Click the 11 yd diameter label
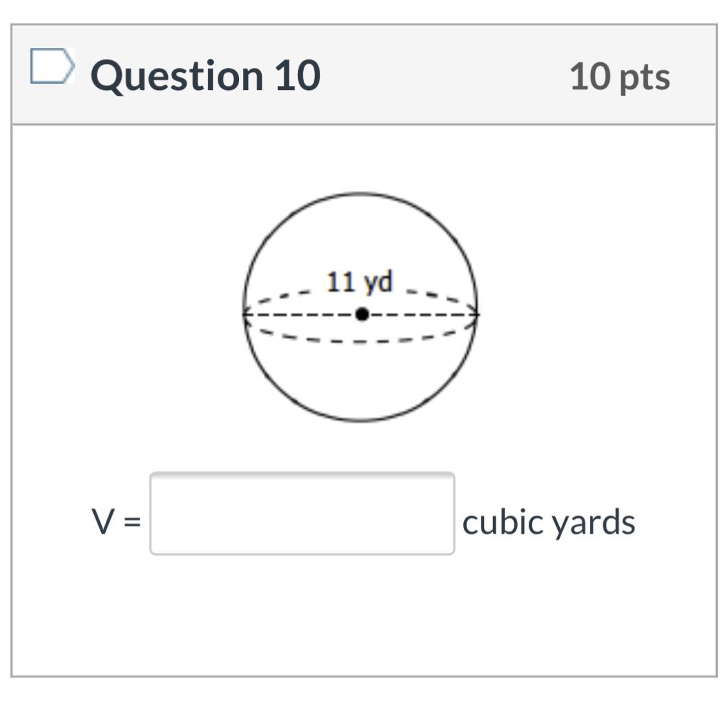Screen dimensions: 727x728 coord(360,282)
